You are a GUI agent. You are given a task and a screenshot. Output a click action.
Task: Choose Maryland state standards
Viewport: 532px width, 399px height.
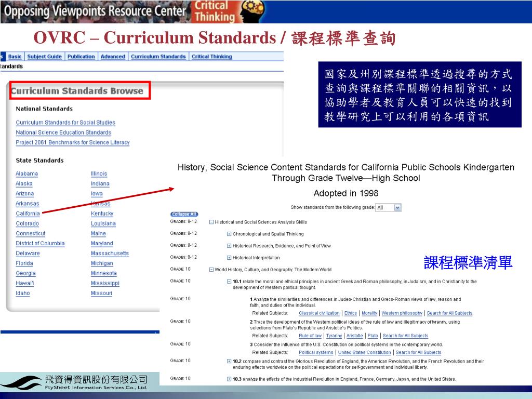click(102, 243)
